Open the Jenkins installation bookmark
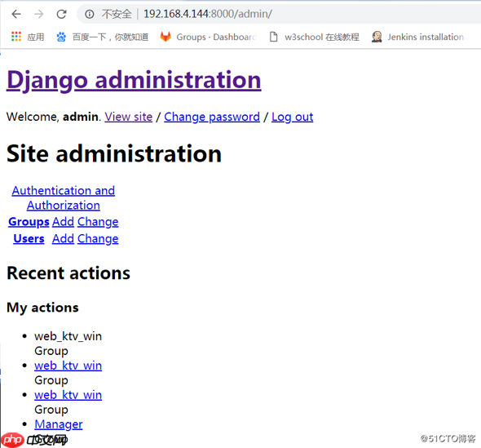 pyautogui.click(x=419, y=38)
